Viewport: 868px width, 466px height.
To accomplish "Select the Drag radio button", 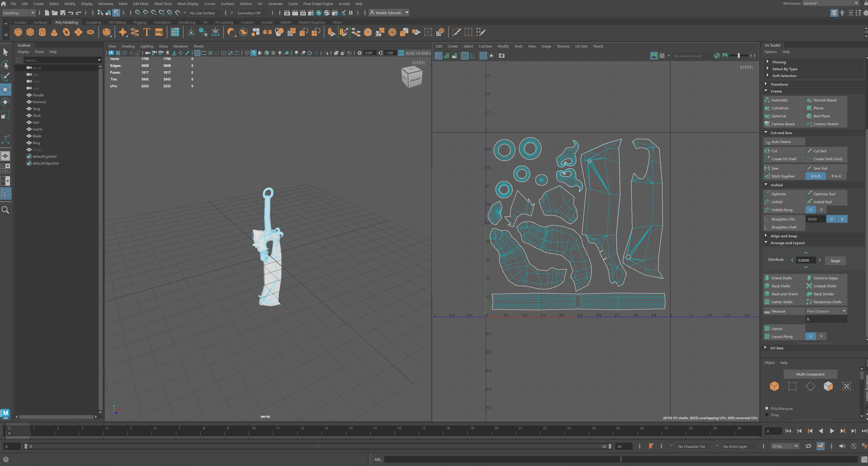I will [x=767, y=415].
